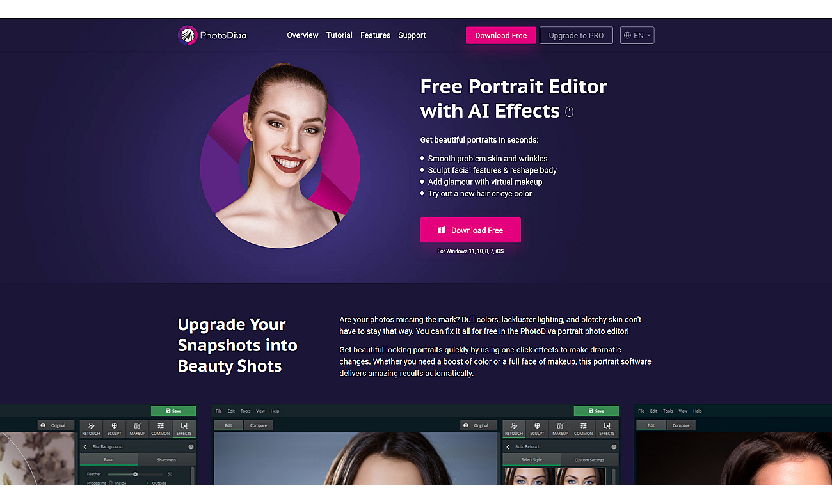This screenshot has width=832, height=504.
Task: Click Save in the Auto Retouch screenshot
Action: point(596,411)
